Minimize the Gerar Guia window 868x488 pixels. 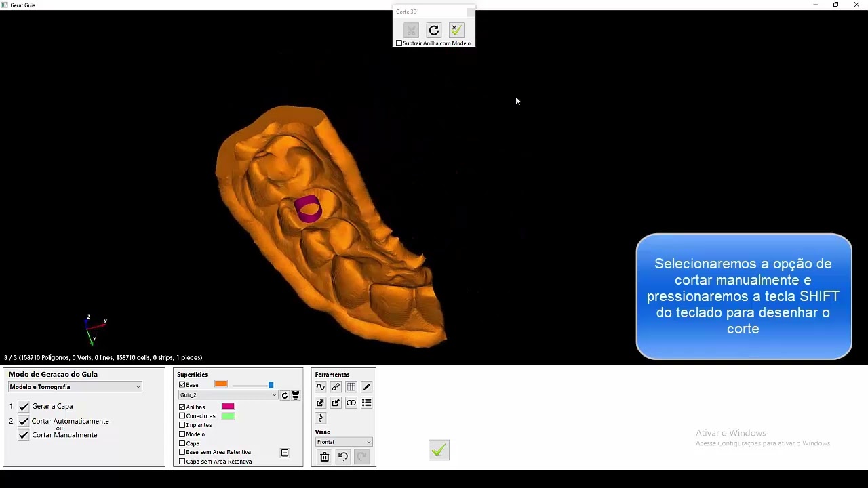815,5
